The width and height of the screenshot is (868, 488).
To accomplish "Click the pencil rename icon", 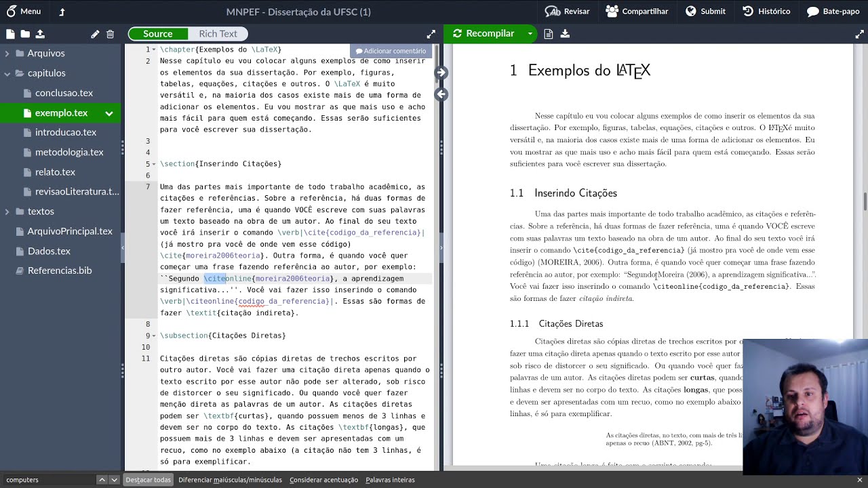I will (x=95, y=34).
